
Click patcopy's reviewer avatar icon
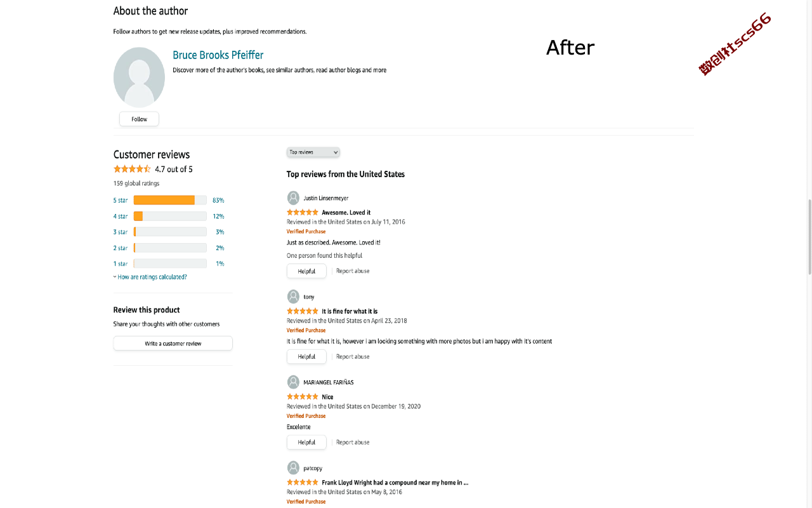pos(293,468)
